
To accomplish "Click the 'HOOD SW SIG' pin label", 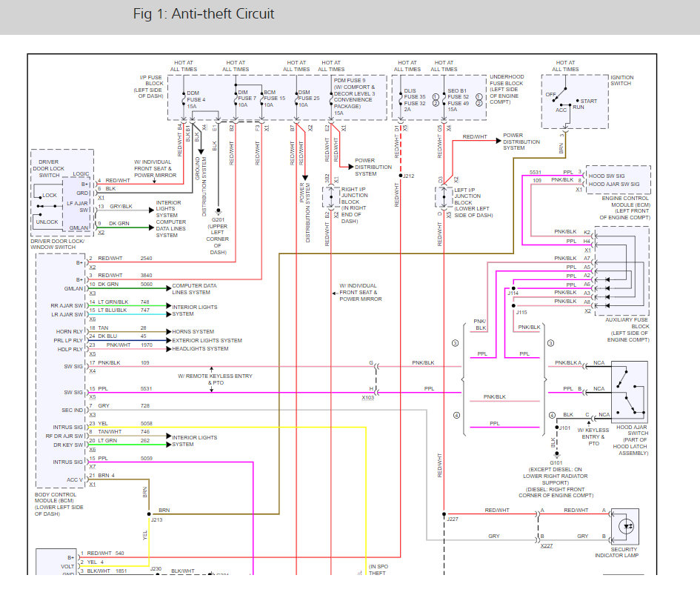I will pos(607,176).
